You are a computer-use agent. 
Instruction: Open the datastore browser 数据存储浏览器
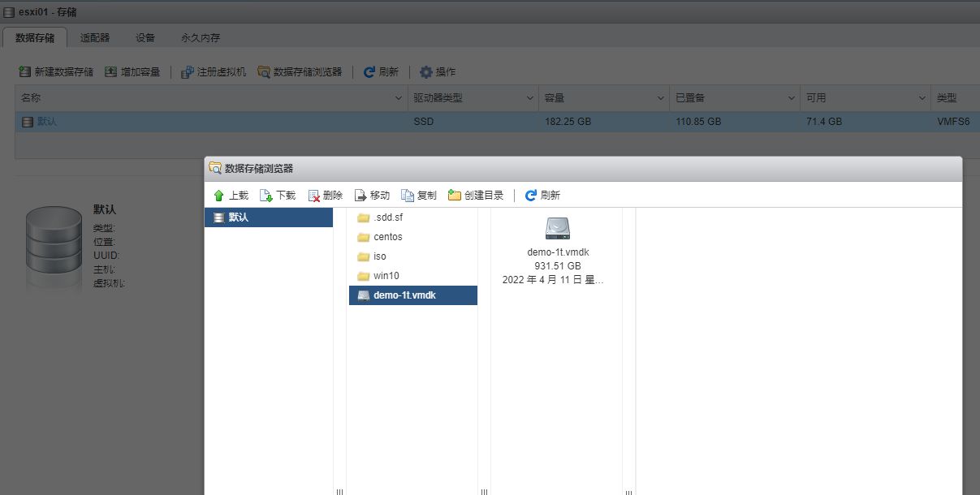tap(302, 71)
